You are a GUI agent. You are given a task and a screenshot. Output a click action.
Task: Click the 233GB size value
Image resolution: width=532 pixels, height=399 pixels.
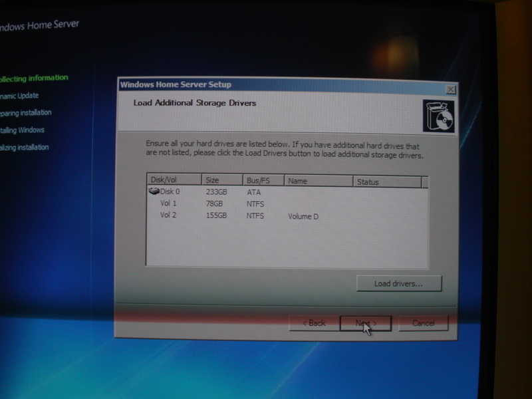217,192
